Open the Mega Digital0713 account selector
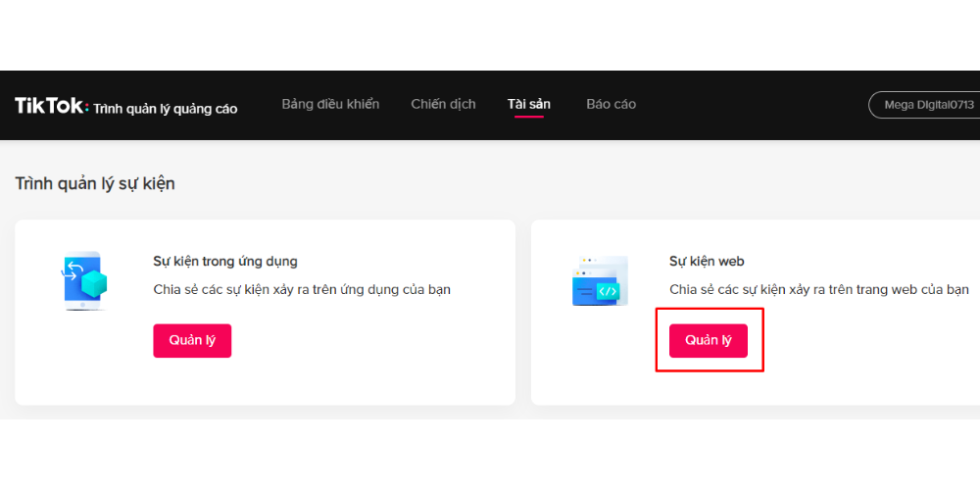Viewport: 980px width, 490px height. coord(924,105)
